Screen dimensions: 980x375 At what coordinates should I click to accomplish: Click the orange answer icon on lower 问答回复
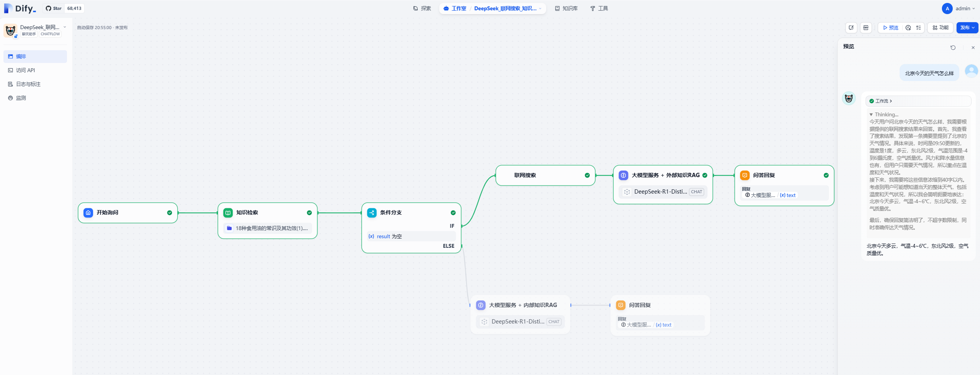621,305
